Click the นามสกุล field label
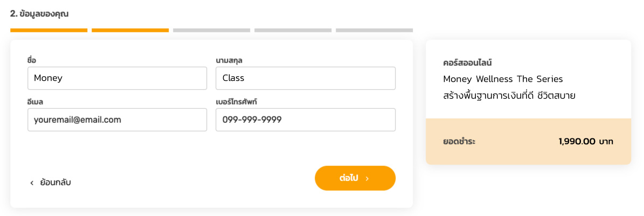644x216 pixels. coord(228,60)
